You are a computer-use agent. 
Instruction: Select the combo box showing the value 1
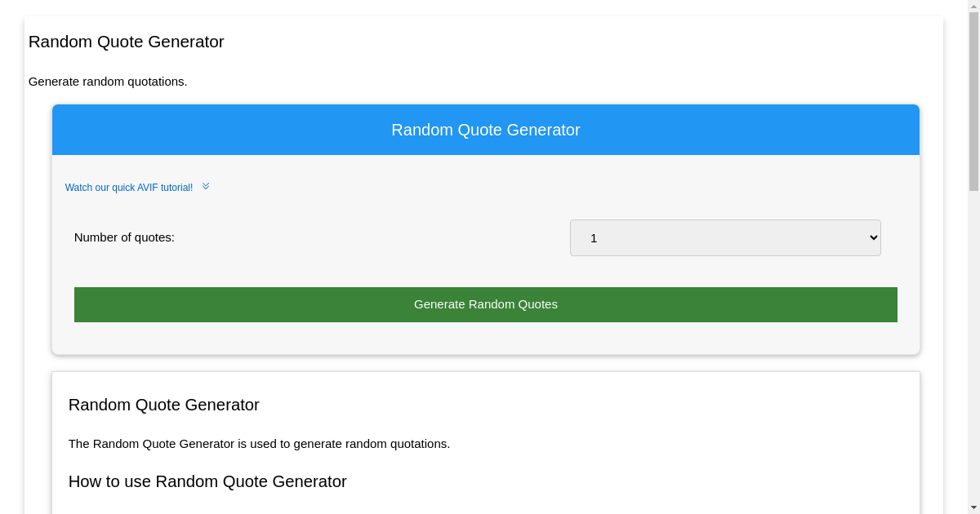pyautogui.click(x=725, y=237)
